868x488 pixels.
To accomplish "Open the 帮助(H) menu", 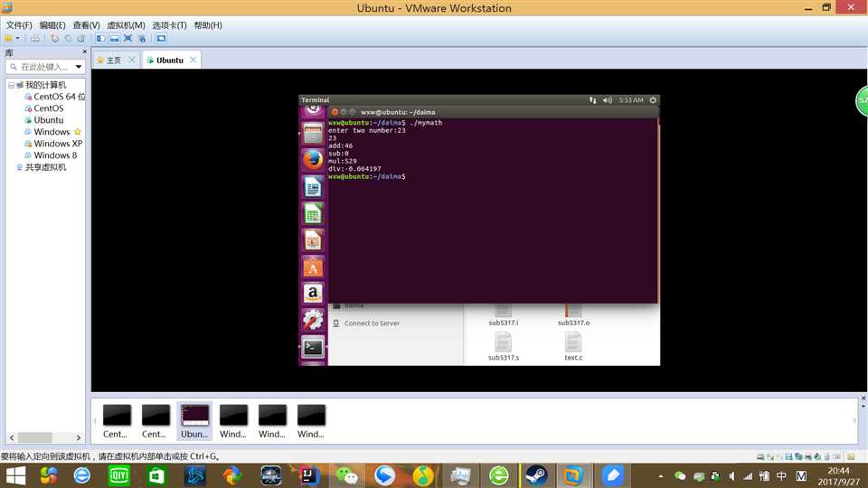I will click(x=208, y=25).
